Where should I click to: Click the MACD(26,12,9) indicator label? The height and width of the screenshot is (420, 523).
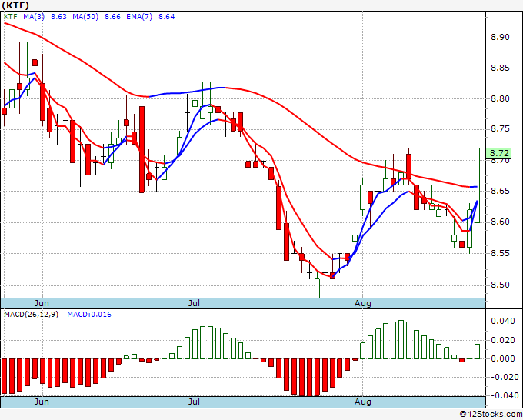[31, 315]
